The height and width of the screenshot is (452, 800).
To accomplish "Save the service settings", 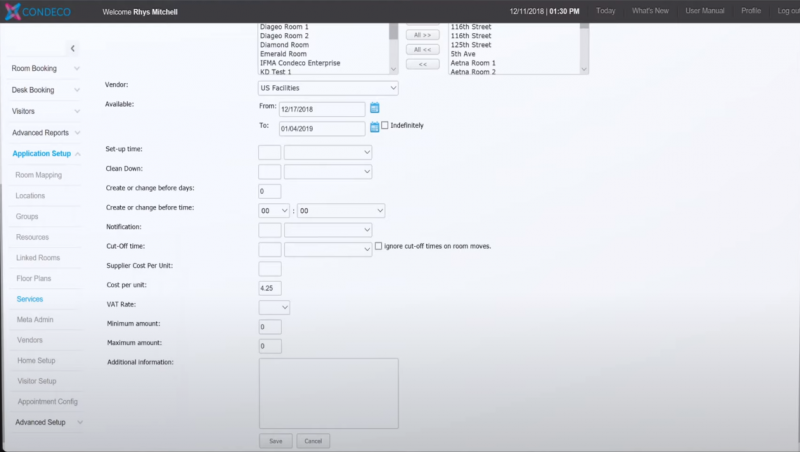I will pyautogui.click(x=275, y=441).
